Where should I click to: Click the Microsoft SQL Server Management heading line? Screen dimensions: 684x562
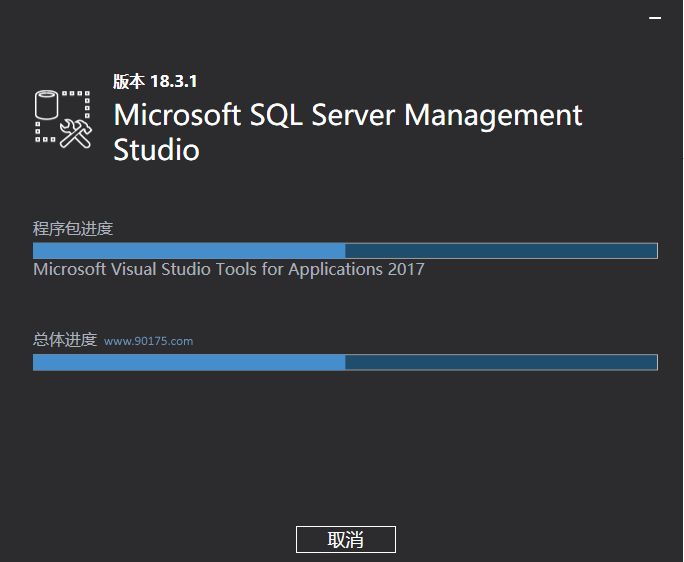coord(348,115)
